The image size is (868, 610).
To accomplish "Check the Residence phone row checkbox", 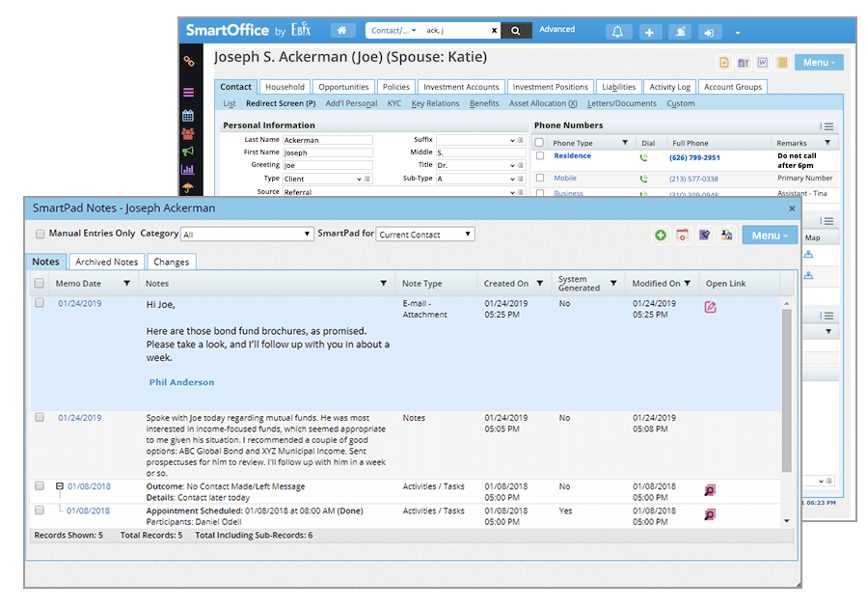I will coord(540,156).
